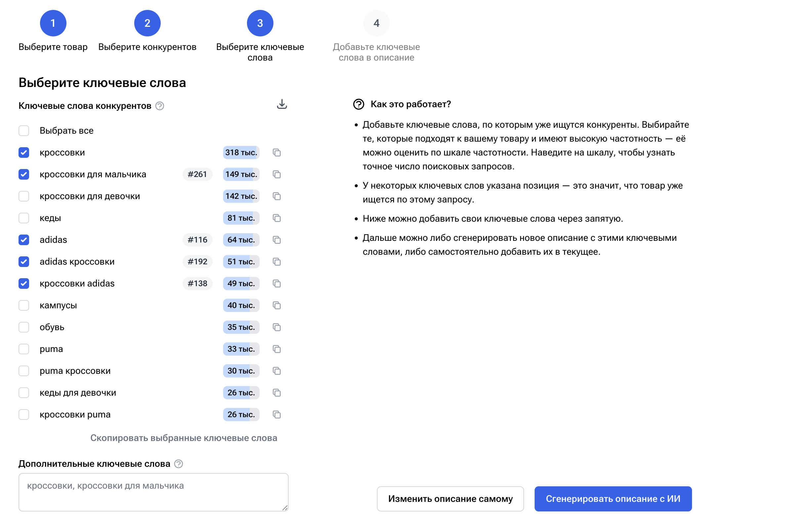Viewport: 812px width, 526px height.
Task: Uncheck the 'adidas' keyword checkbox
Action: coord(24,240)
